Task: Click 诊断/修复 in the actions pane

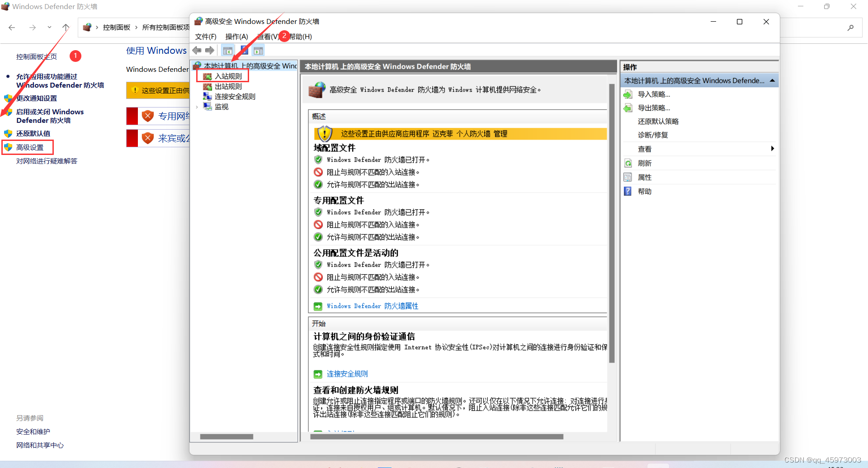Action: (x=653, y=135)
